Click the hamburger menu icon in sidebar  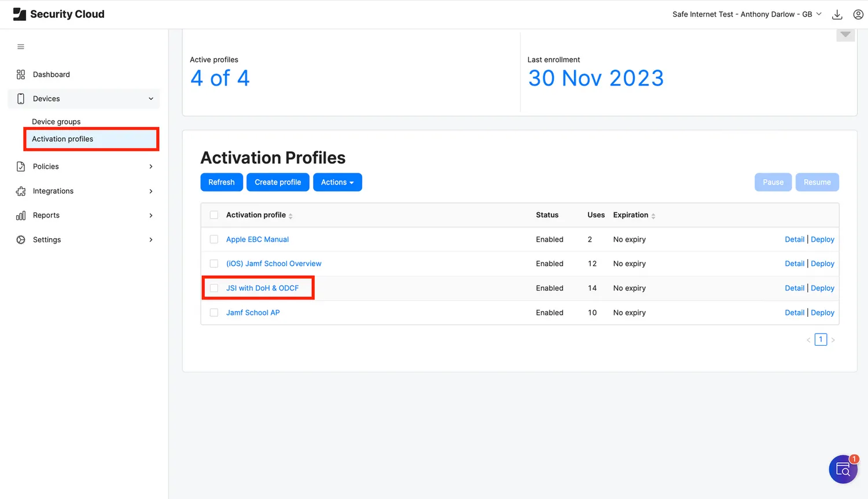pos(21,47)
